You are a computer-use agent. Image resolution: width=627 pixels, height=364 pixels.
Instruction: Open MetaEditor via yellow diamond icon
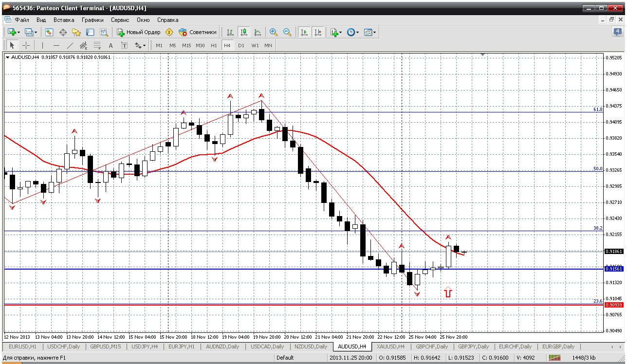click(x=169, y=32)
